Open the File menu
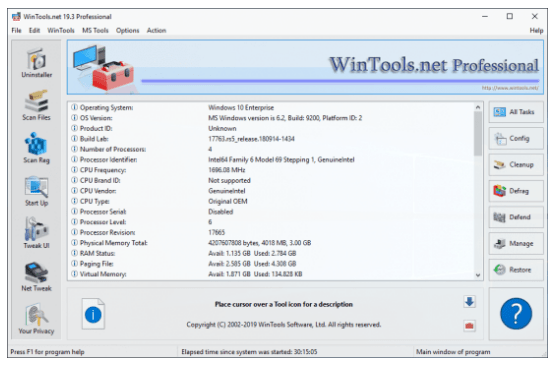Screen dimensions: 552x366 (16, 30)
